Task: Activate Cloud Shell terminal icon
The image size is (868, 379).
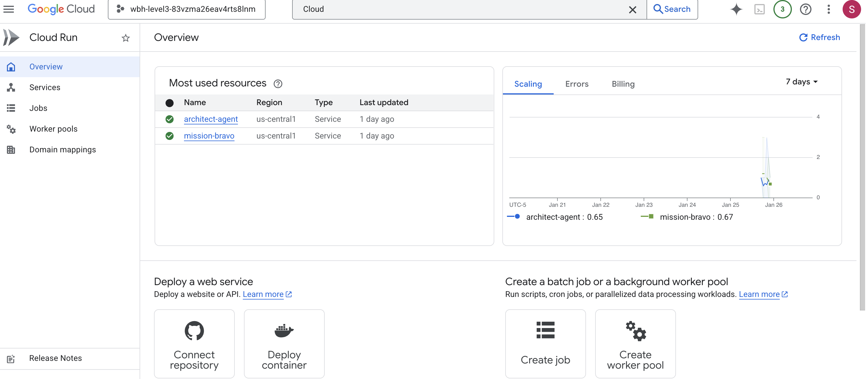Action: click(x=759, y=9)
